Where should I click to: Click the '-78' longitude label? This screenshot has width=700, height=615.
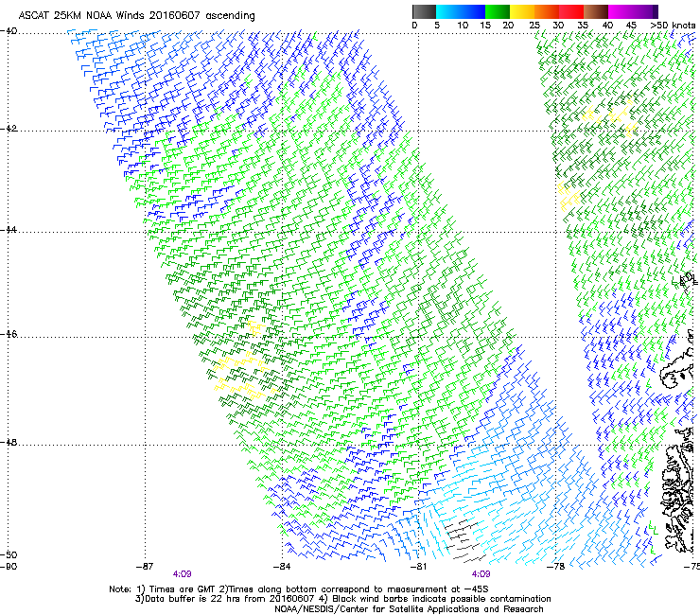[556, 567]
